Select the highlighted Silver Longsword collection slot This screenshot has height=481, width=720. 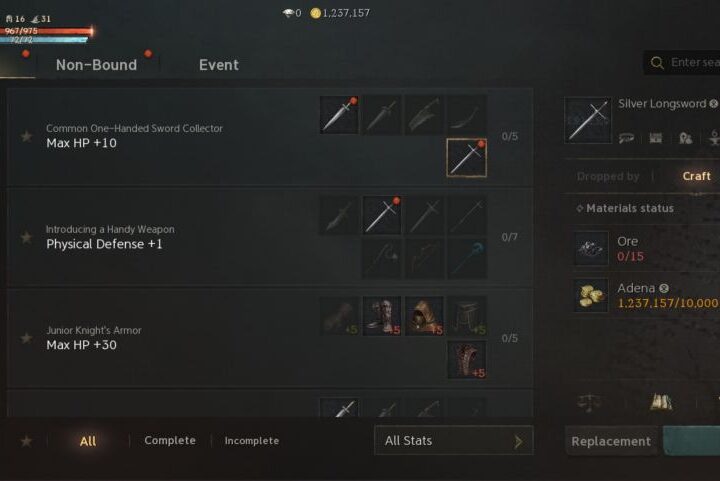click(467, 158)
